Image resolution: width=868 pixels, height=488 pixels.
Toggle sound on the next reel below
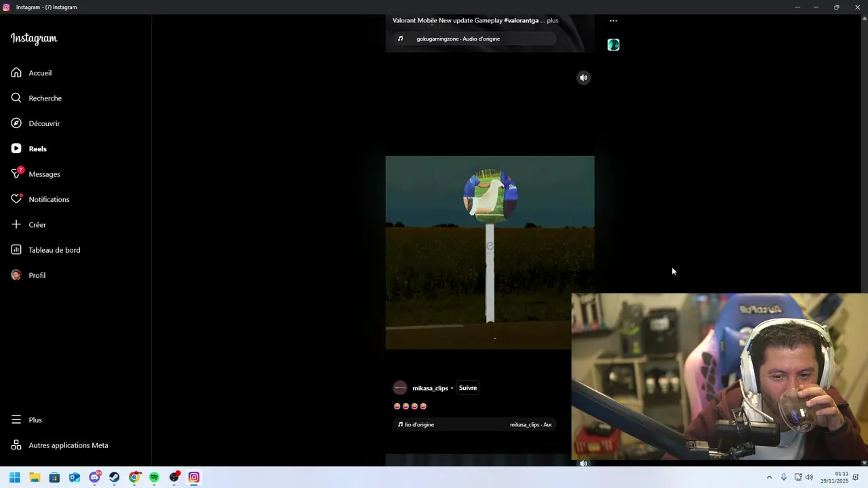583,464
